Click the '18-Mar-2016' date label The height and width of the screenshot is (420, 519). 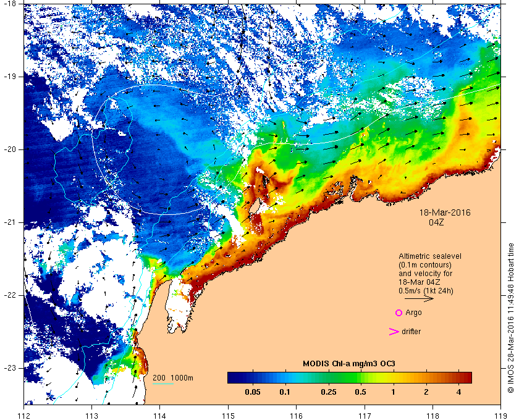coord(445,212)
